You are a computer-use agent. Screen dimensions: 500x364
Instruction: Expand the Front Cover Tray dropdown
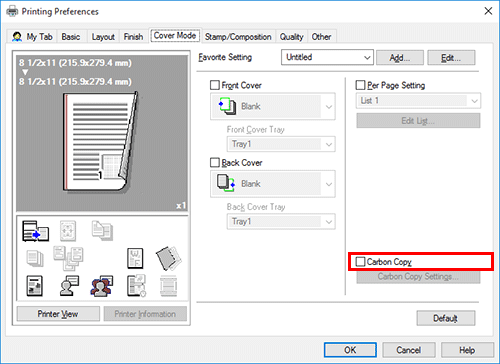coord(281,144)
